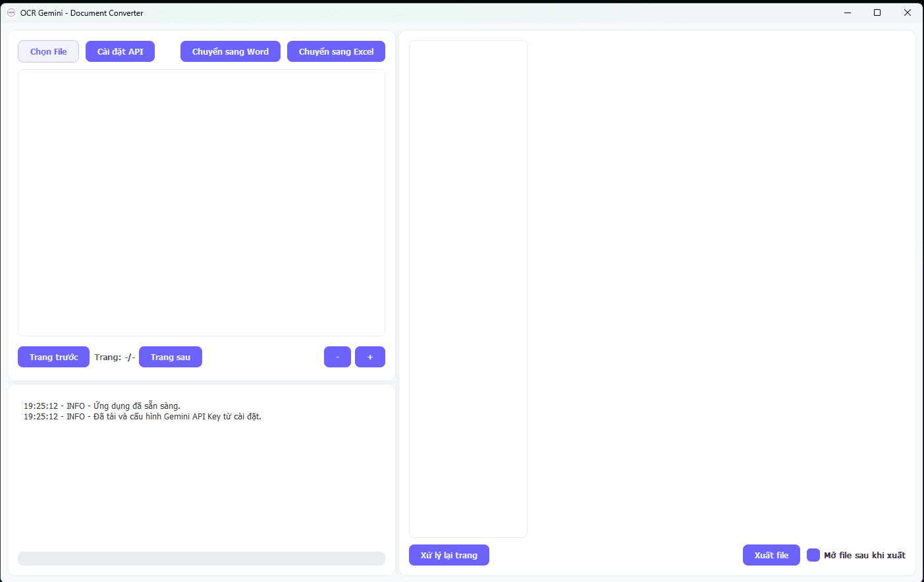Click the Trang page indicator label

click(x=114, y=357)
